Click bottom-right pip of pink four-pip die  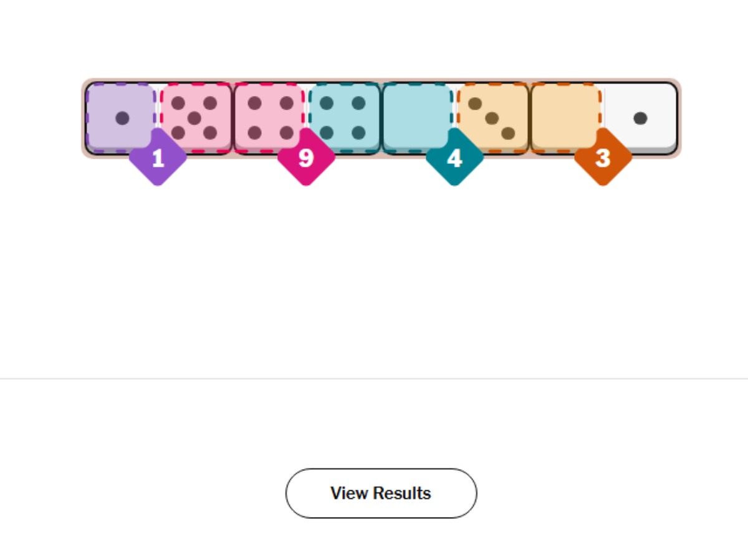click(x=286, y=133)
